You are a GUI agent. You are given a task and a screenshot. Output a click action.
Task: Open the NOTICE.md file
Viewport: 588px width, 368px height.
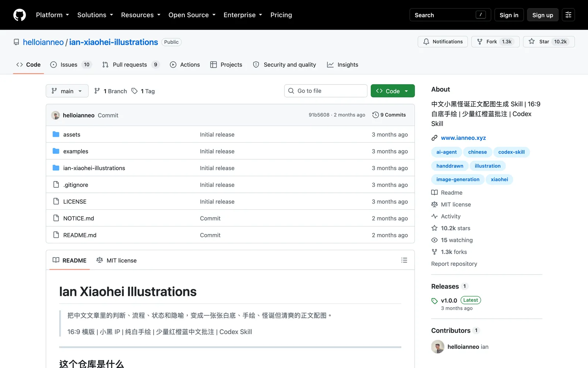79,218
